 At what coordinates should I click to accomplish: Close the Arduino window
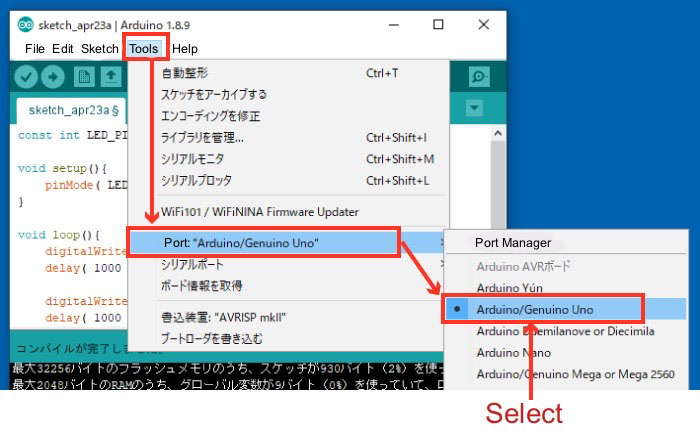pyautogui.click(x=483, y=25)
